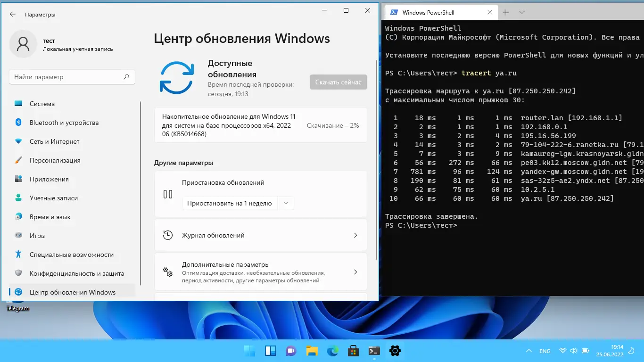Click the 10.2.5.1 hop address
Viewport: 644px width, 362px height.
537,189
